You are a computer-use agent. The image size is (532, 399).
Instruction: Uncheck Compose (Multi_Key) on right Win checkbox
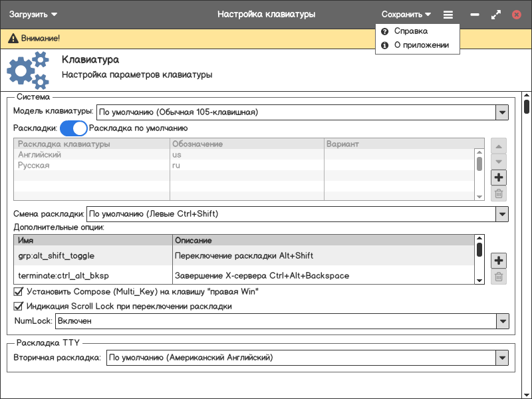[x=19, y=291]
